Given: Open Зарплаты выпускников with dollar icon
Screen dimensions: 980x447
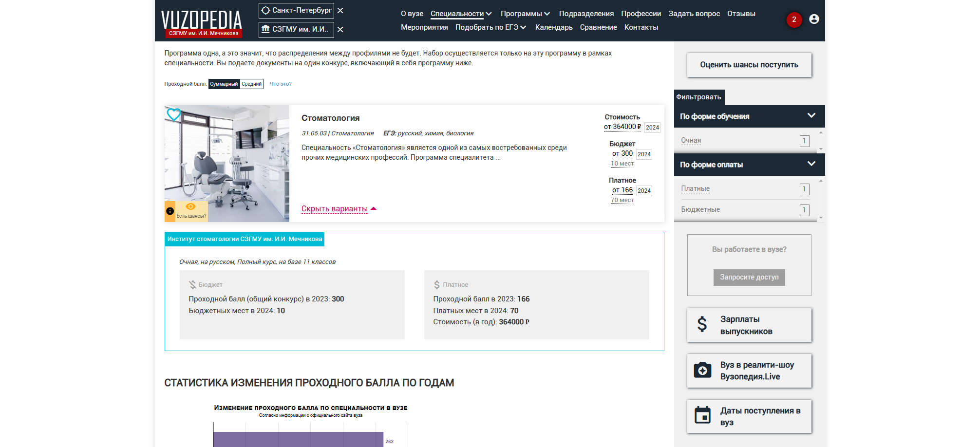Looking at the screenshot, I should point(749,325).
